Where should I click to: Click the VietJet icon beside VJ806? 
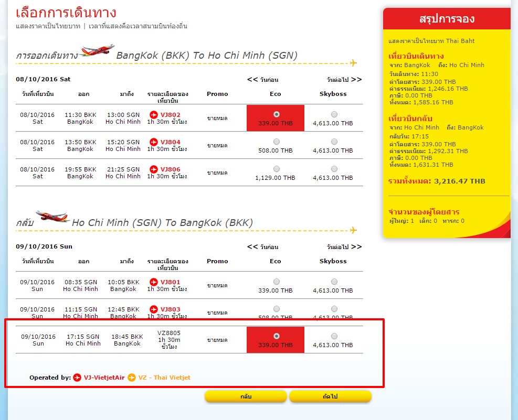[154, 169]
